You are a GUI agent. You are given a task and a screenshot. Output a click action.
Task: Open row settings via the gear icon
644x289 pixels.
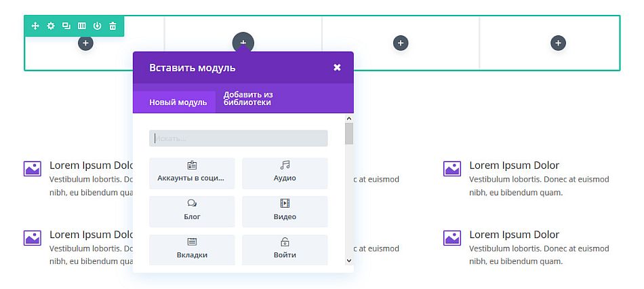[x=51, y=26]
